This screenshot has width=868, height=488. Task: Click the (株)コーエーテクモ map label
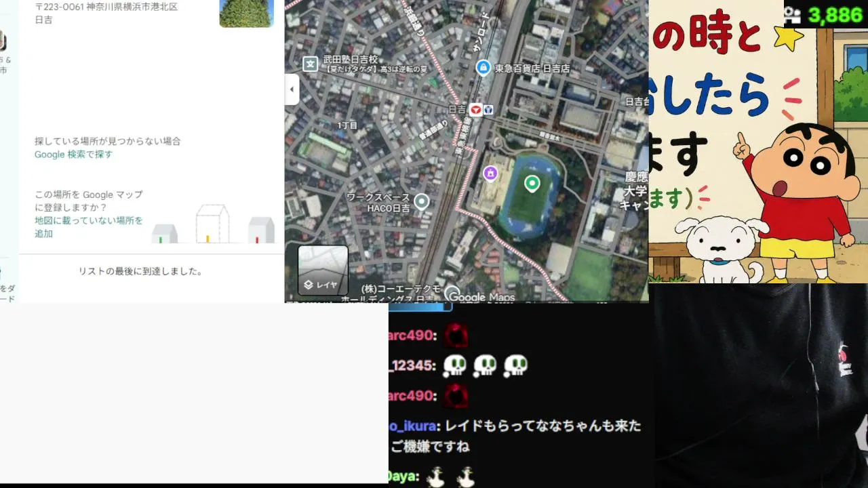[401, 289]
